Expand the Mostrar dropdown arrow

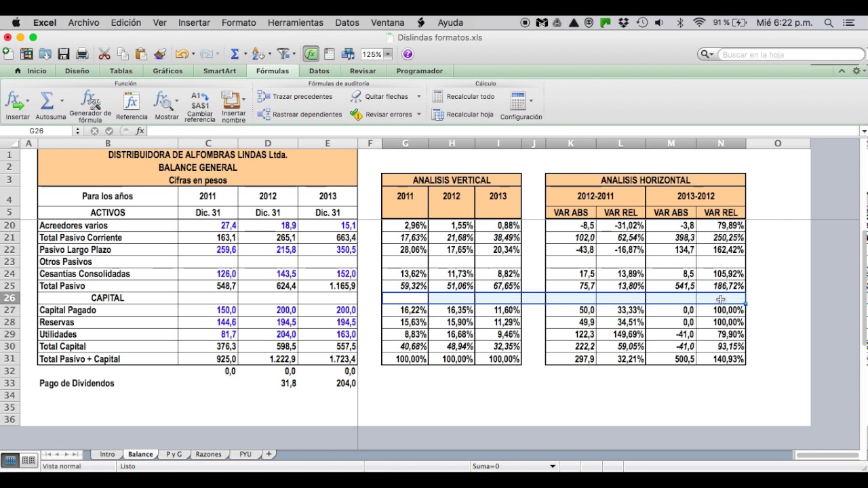click(177, 101)
